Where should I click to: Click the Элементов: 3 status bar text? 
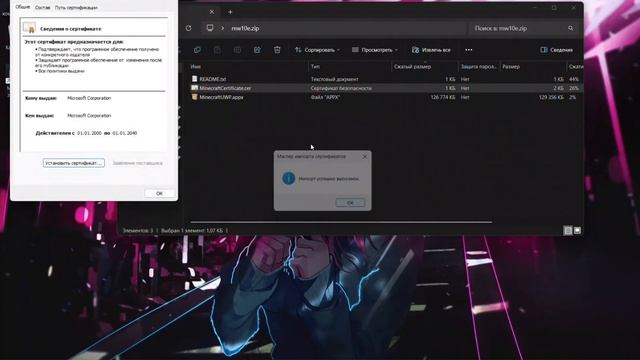pyautogui.click(x=138, y=231)
